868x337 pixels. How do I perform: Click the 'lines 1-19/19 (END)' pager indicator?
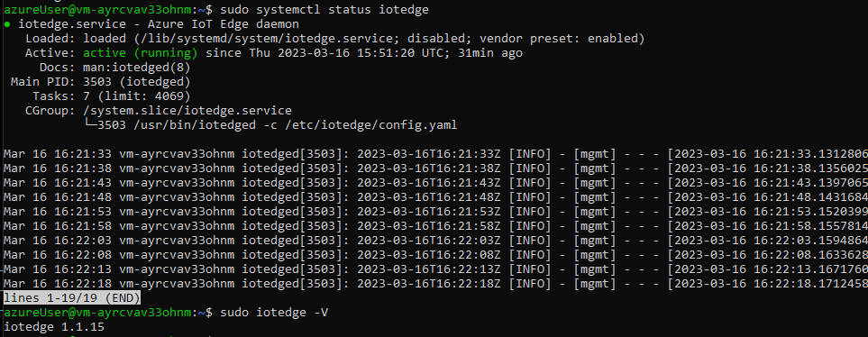(71, 297)
